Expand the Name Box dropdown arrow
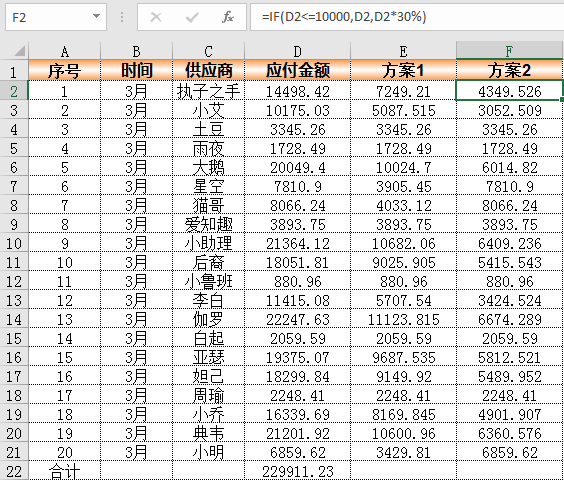This screenshot has height=480, width=564. pyautogui.click(x=96, y=16)
